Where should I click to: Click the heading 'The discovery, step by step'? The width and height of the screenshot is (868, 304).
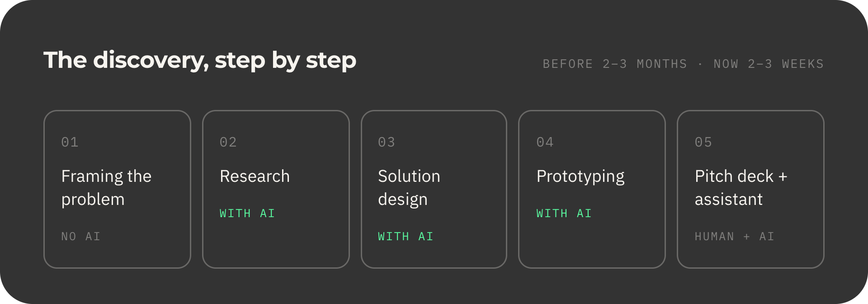[x=200, y=61]
